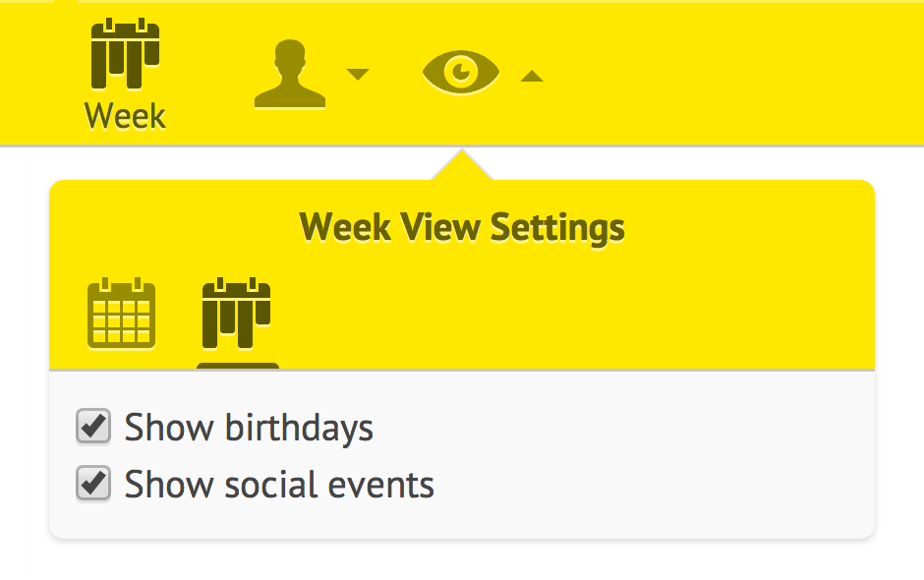Toggle the Show social events checkbox
This screenshot has height=580, width=924.
[x=93, y=484]
